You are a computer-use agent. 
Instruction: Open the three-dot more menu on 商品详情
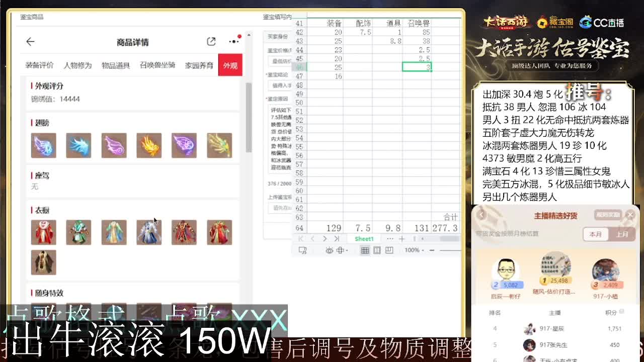click(x=233, y=42)
